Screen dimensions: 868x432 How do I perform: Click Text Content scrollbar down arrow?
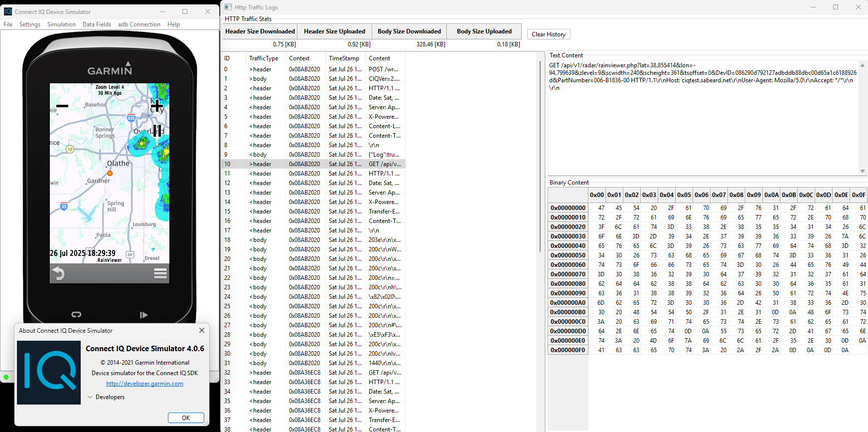click(863, 171)
